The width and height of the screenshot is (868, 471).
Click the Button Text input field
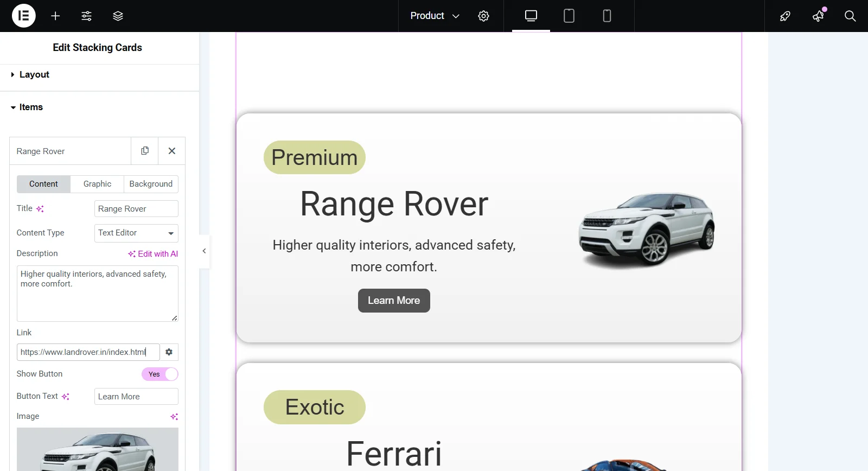pos(136,397)
